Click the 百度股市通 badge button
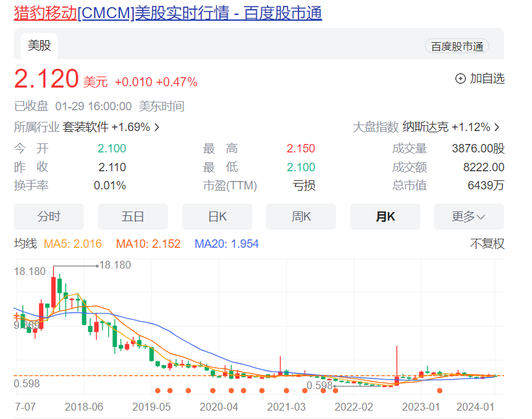This screenshot has width=532, height=419. 457,47
